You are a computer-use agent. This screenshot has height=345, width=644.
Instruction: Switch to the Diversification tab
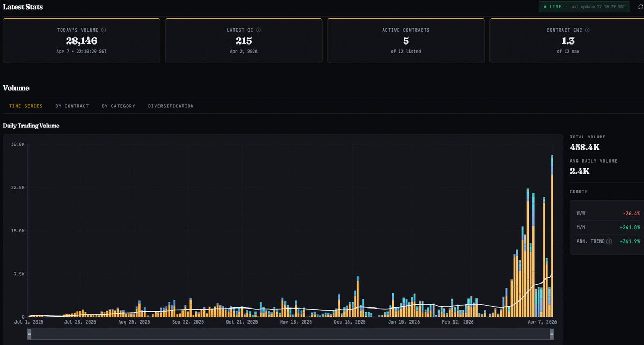[x=171, y=106]
